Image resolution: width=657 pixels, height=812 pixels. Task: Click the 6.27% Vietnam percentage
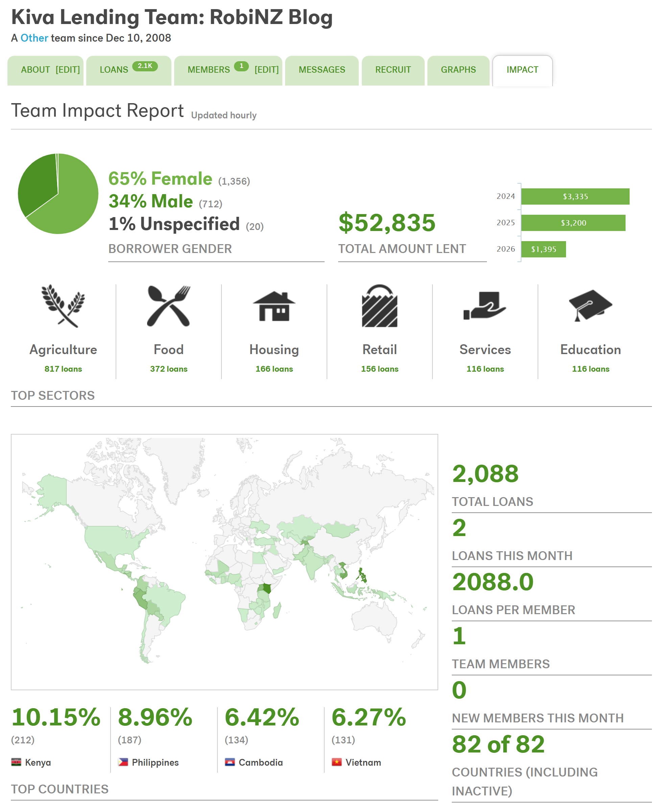click(369, 717)
